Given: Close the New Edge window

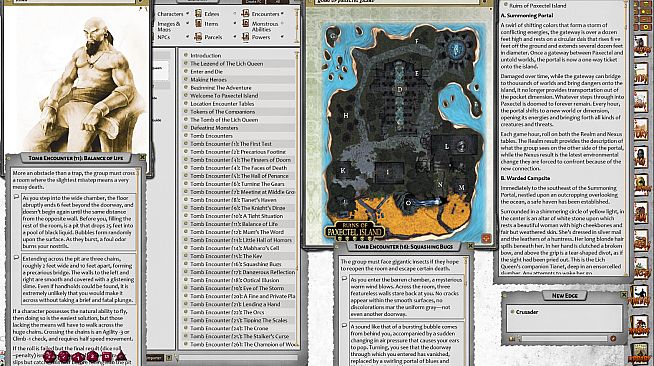Looking at the screenshot, I should [x=624, y=295].
